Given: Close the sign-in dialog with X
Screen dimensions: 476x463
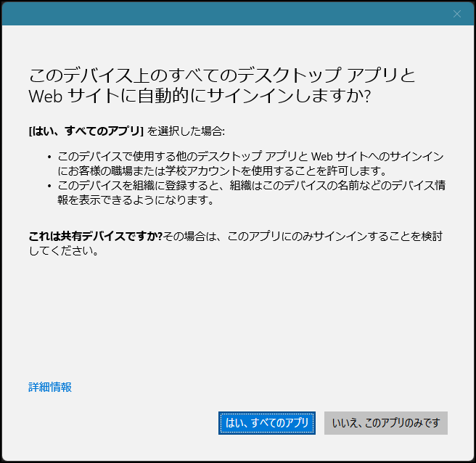Looking at the screenshot, I should (x=457, y=14).
